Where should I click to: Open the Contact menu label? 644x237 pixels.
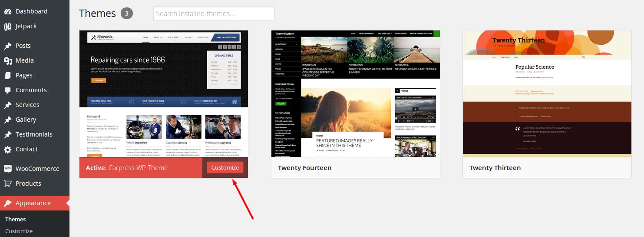pyautogui.click(x=27, y=149)
